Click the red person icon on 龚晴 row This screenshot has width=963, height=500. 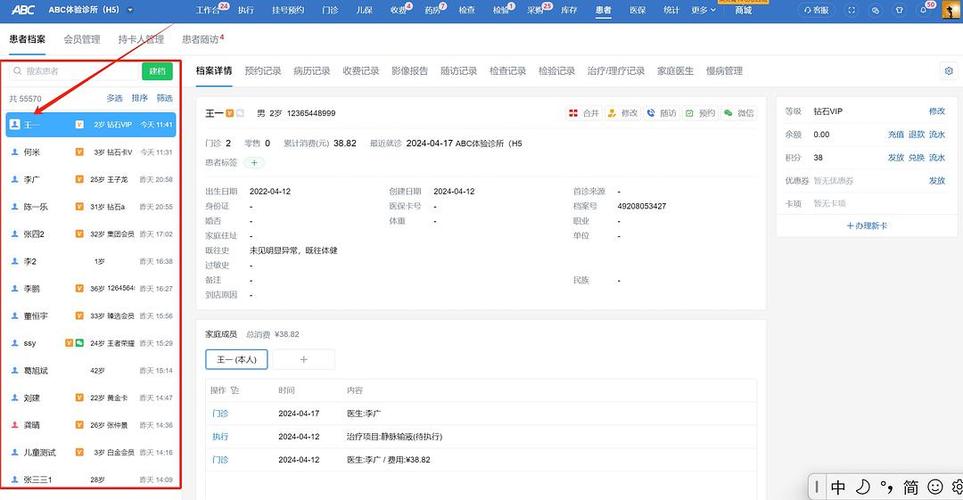pyautogui.click(x=15, y=424)
